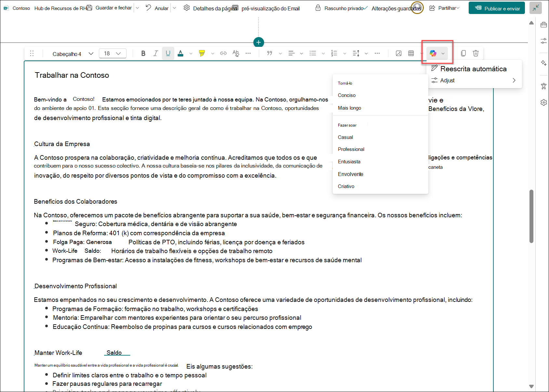Open the Cabeçalho 4 style dropdown
The width and height of the screenshot is (549, 392).
pos(73,54)
